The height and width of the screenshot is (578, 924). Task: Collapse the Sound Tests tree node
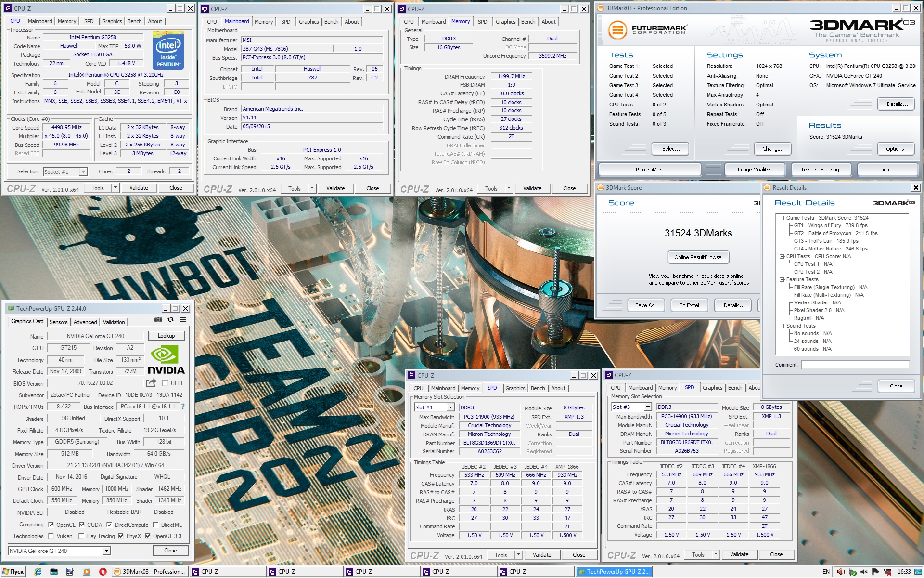tap(782, 326)
